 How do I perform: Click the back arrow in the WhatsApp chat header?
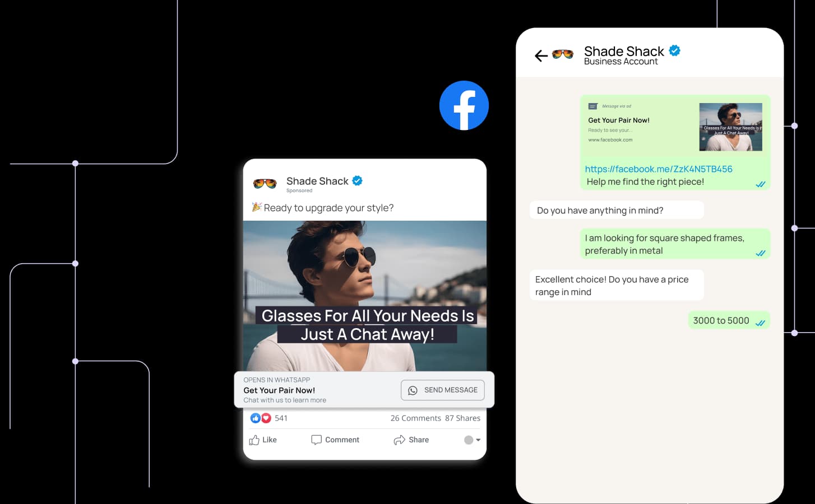point(540,56)
